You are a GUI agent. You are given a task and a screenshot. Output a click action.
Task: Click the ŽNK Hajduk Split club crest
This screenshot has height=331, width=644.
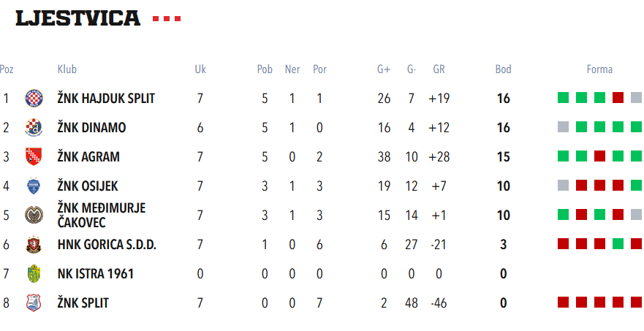click(34, 98)
